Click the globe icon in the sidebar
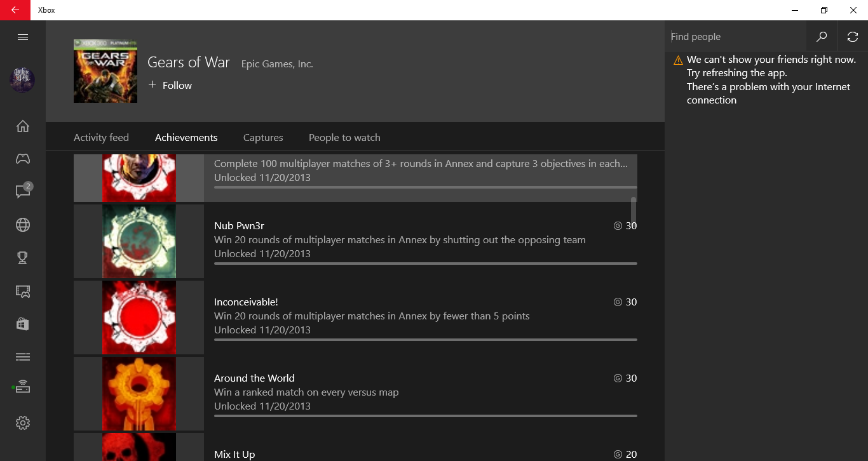The width and height of the screenshot is (868, 461). (23, 225)
